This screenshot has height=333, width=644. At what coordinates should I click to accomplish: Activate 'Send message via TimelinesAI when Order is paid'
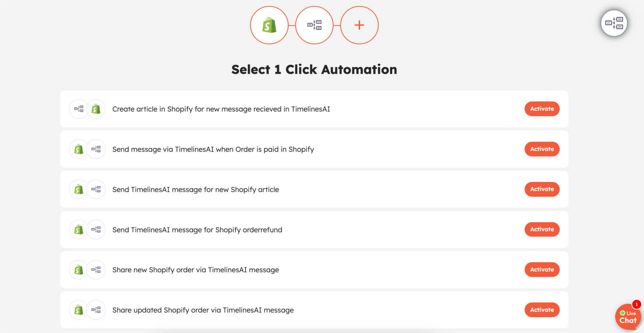click(542, 149)
